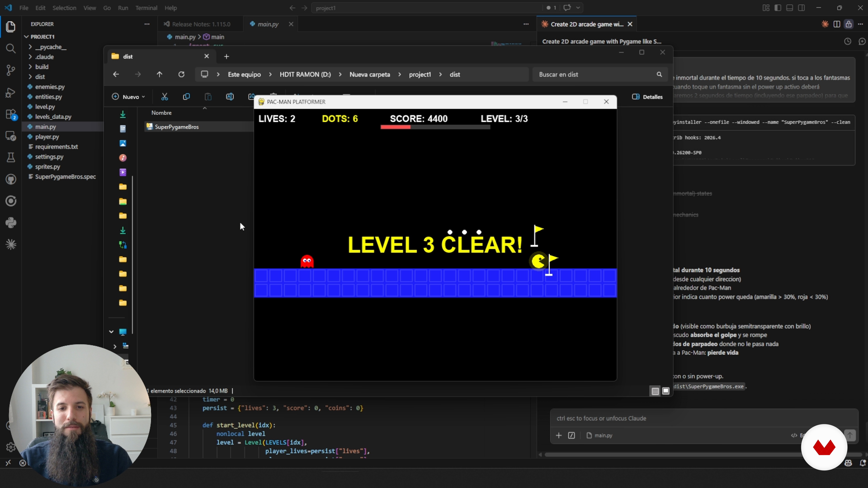Screen dimensions: 868x488
Task: Toggle the Detalles pane in File Explorer
Action: pyautogui.click(x=647, y=97)
